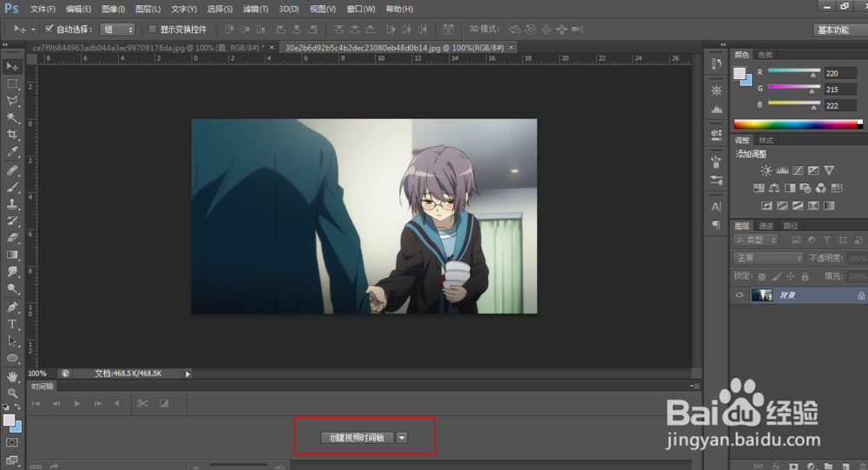Switch to the 色板 tab
The height and width of the screenshot is (470, 868).
point(766,55)
